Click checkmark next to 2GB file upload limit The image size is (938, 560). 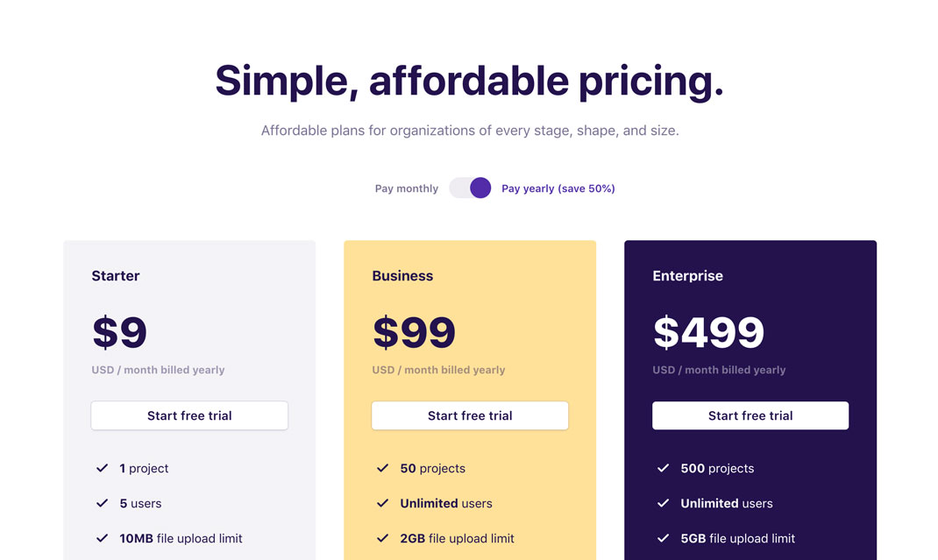click(x=383, y=538)
